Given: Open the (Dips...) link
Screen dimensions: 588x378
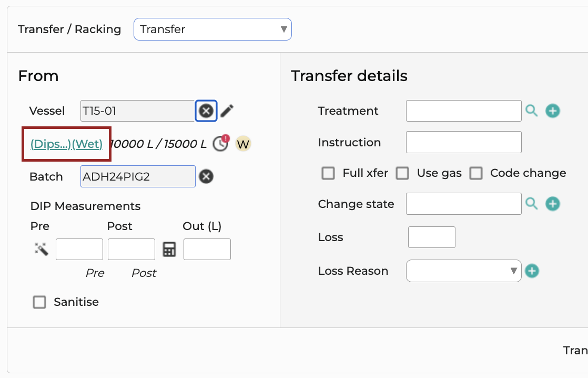Looking at the screenshot, I should pos(50,144).
